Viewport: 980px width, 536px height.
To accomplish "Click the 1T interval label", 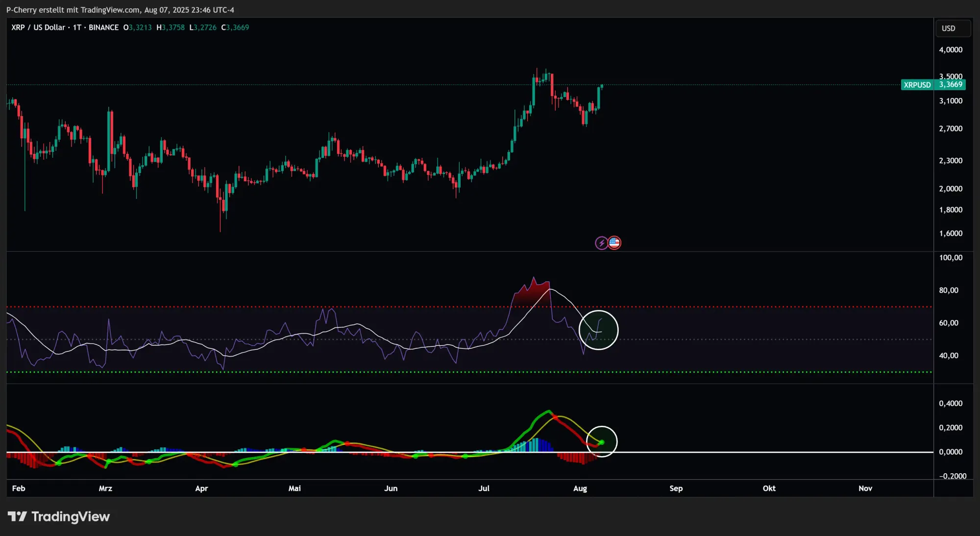I will 77,27.
